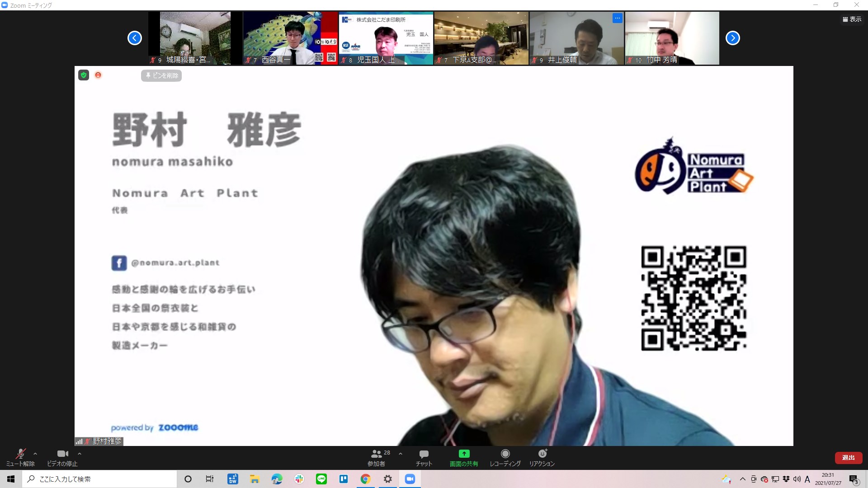Select 竹中芳晴 participant thumbnail
This screenshot has height=488, width=868.
tap(672, 38)
